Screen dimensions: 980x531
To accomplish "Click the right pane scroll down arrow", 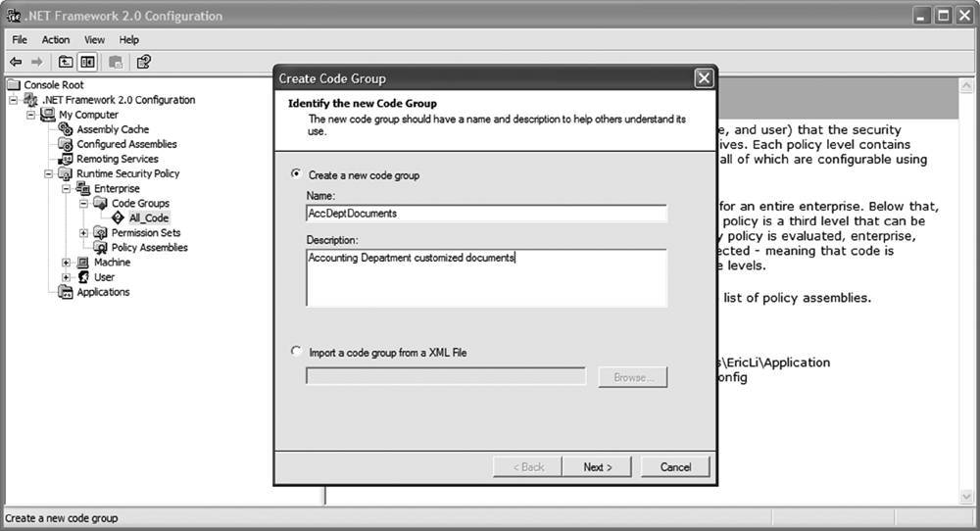I will [967, 498].
